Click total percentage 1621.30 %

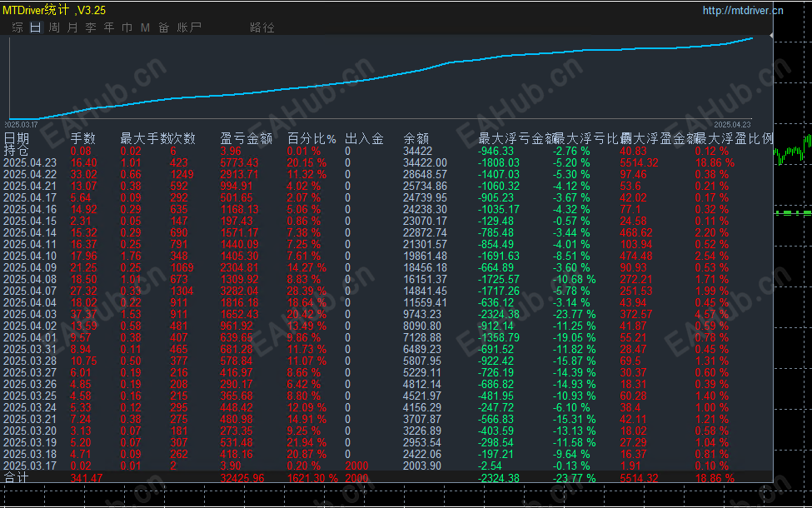312,478
